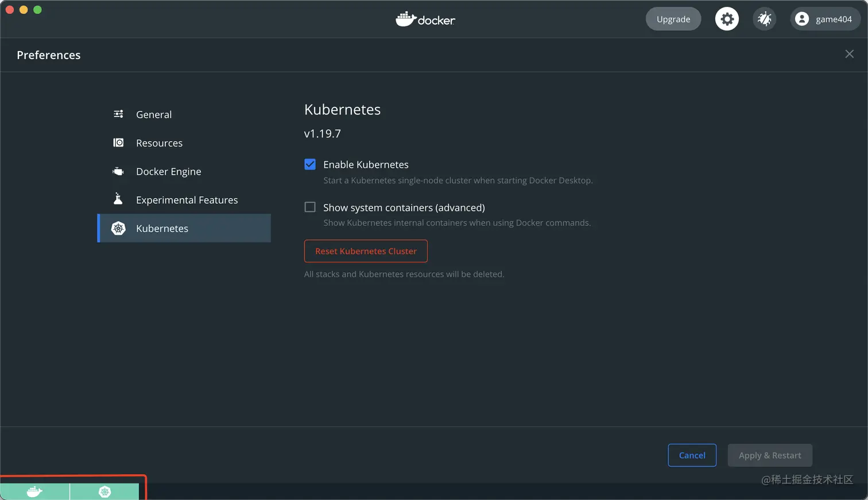Open the General preferences icon
This screenshot has height=500, width=868.
click(118, 114)
